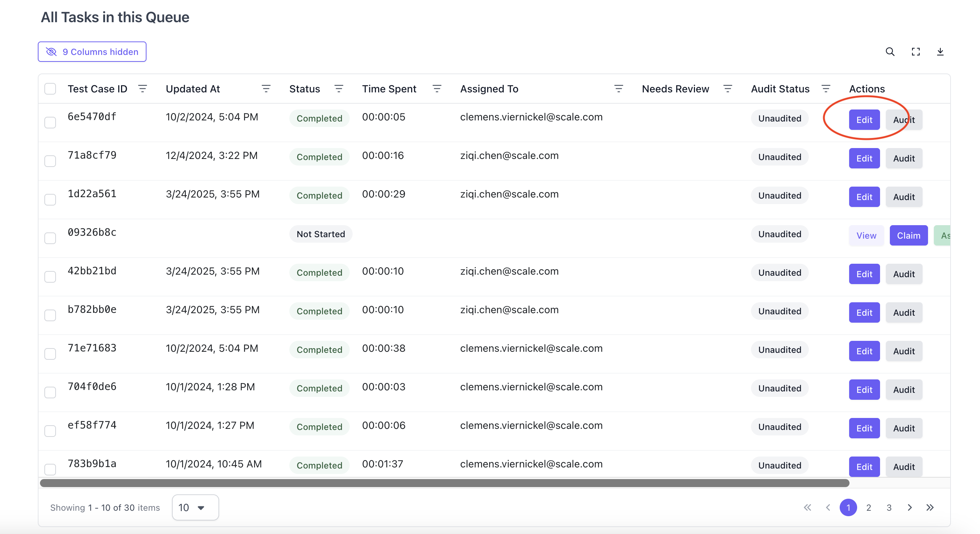The image size is (980, 534).
Task: Click Edit for task 6e5470df
Action: tap(864, 120)
